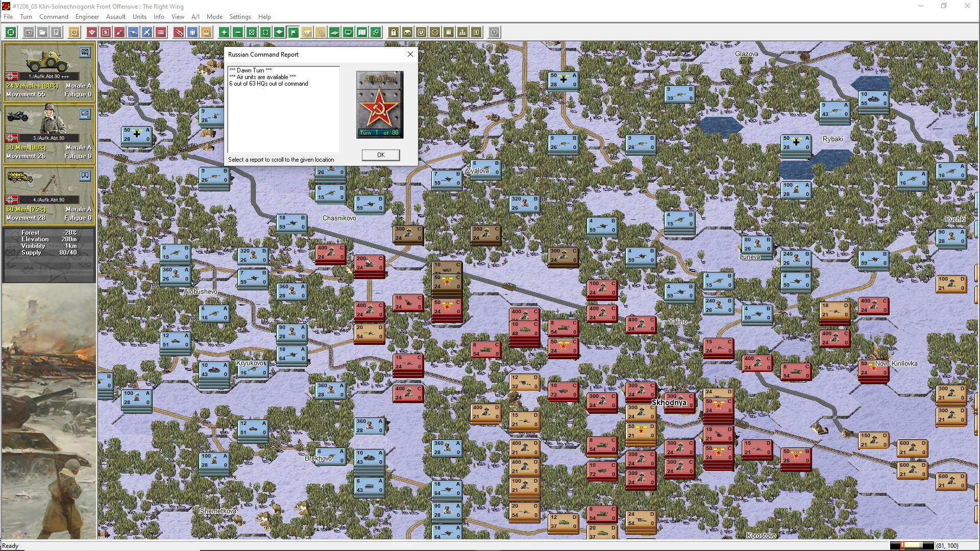980x551 pixels.
Task: Click the brightness gradient bar in status bar
Action: 912,545
